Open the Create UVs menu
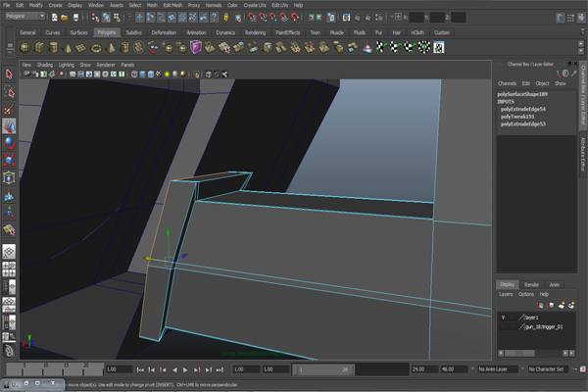The image size is (588, 392). (255, 5)
